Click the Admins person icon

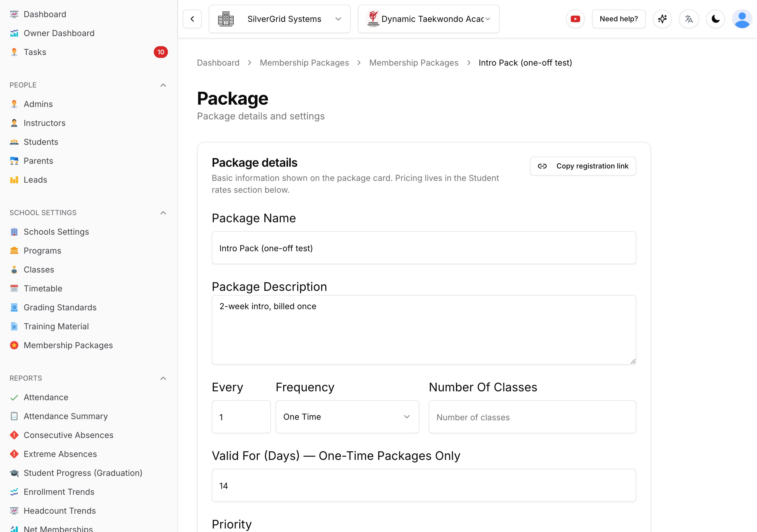[14, 104]
